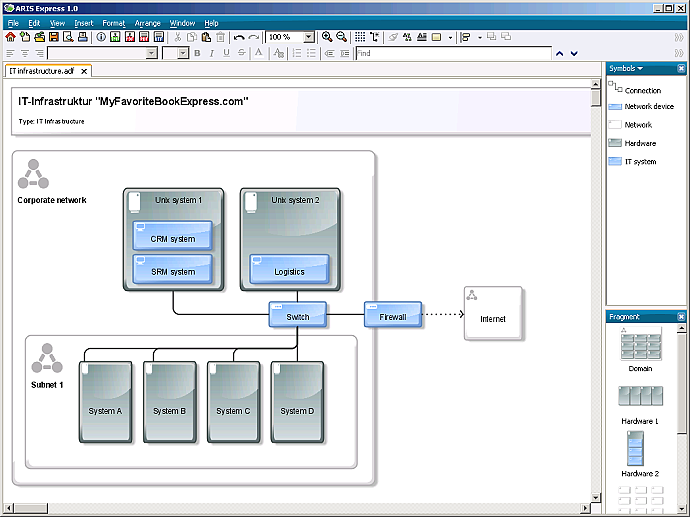Open the Help menu
This screenshot has height=517, width=690.
[x=211, y=23]
